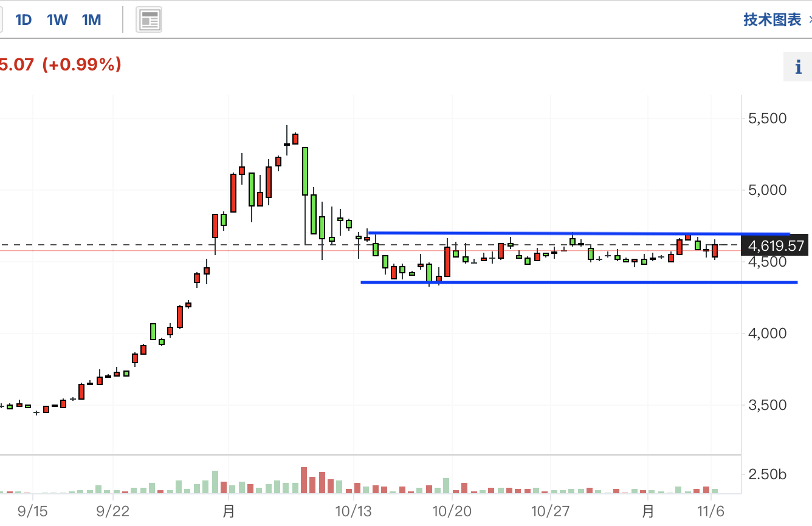This screenshot has width=812, height=526.
Task: Click the candlestick at the price peak
Action: (287, 140)
